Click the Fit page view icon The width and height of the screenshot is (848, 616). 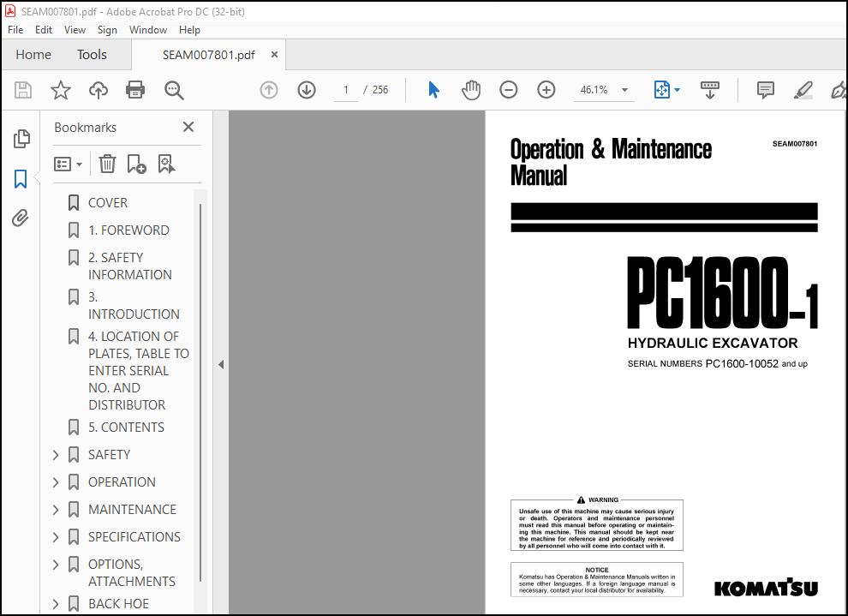(x=662, y=90)
